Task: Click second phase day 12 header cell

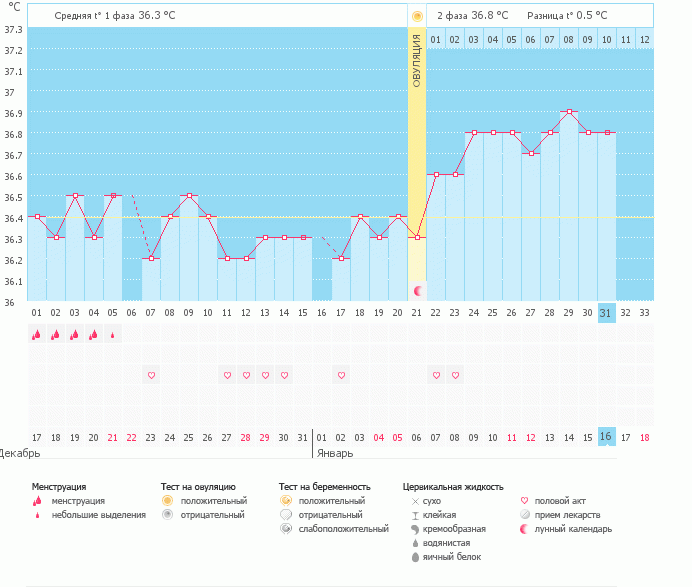Action: click(644, 39)
